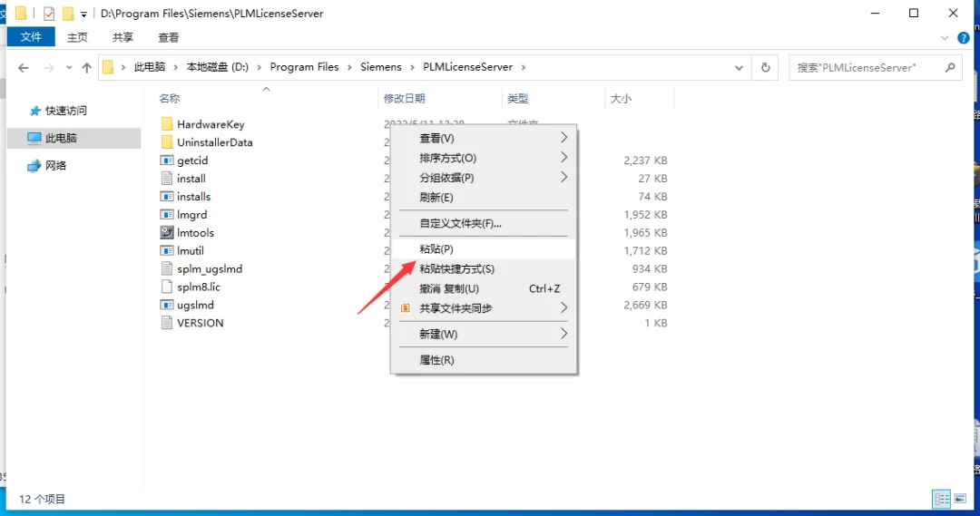This screenshot has width=980, height=516.
Task: Click the Program Files breadcrumb segment
Action: [304, 67]
